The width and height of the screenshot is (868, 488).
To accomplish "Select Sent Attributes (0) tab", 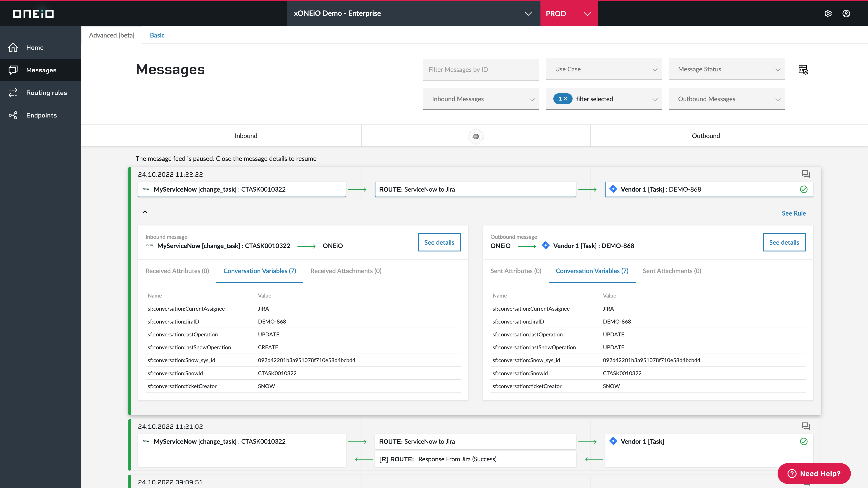I will pos(516,271).
